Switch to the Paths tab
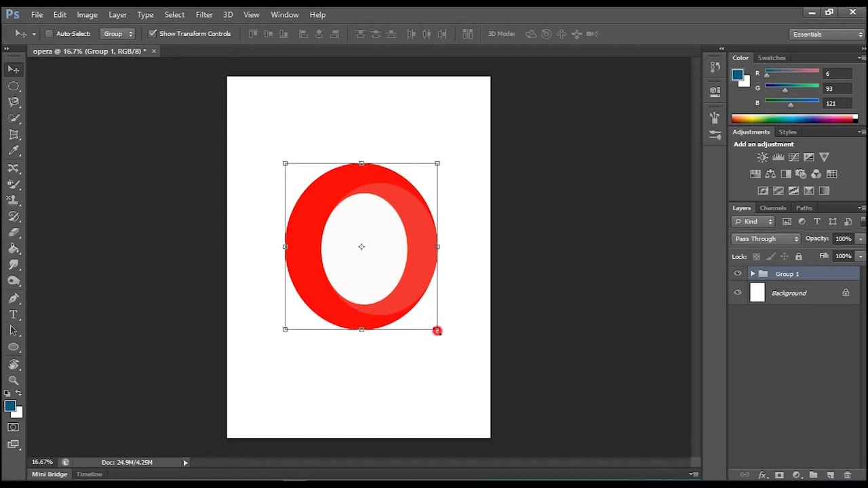The width and height of the screenshot is (868, 488). click(x=804, y=208)
